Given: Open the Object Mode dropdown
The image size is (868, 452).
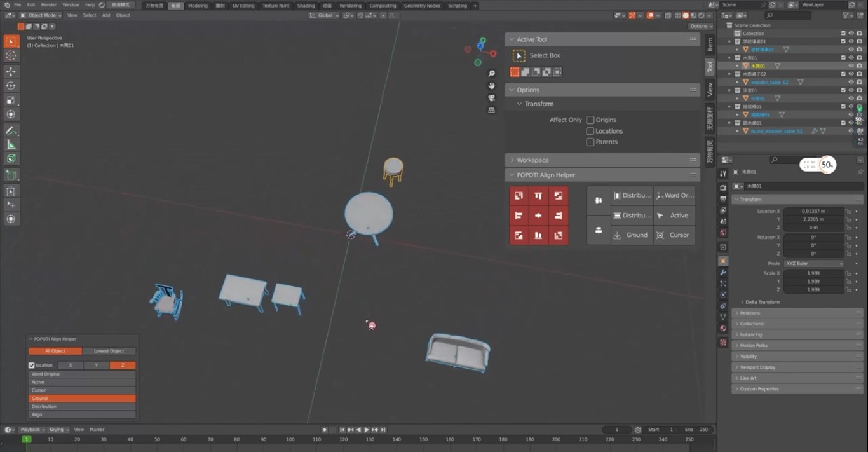Looking at the screenshot, I should [41, 15].
